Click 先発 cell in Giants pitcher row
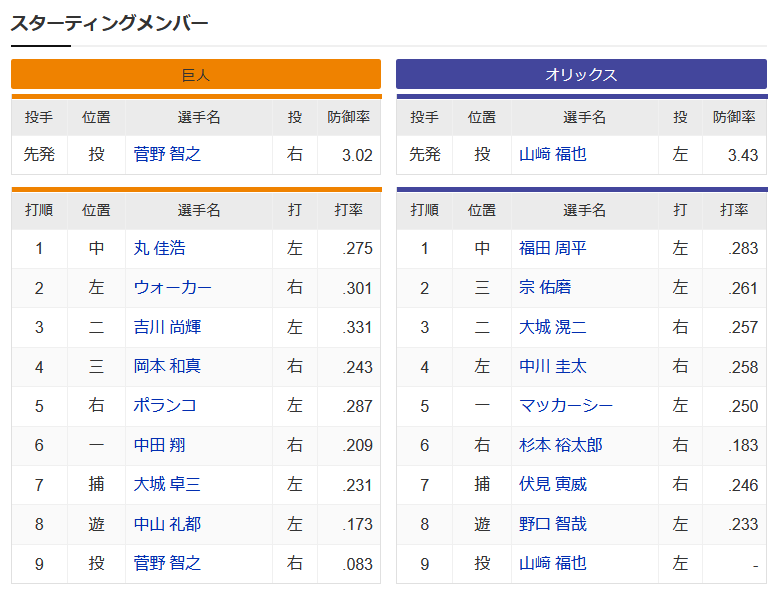This screenshot has width=774, height=594. coord(39,155)
